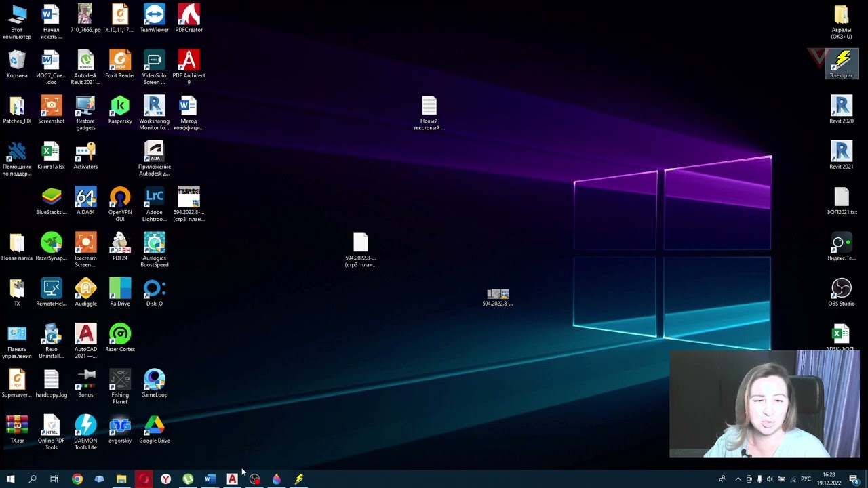Screen dimensions: 868x488
Task: Select the Online PDF Tools shortcut
Action: coord(52,432)
